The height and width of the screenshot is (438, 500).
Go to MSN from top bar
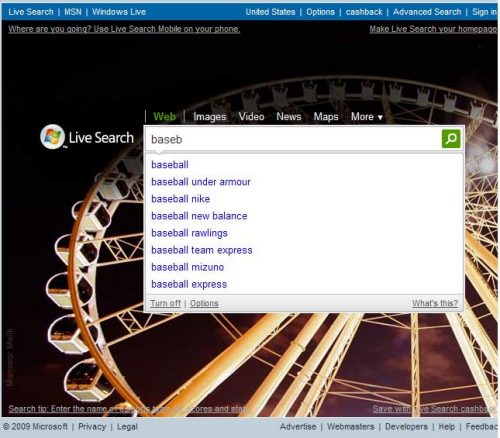click(x=73, y=12)
